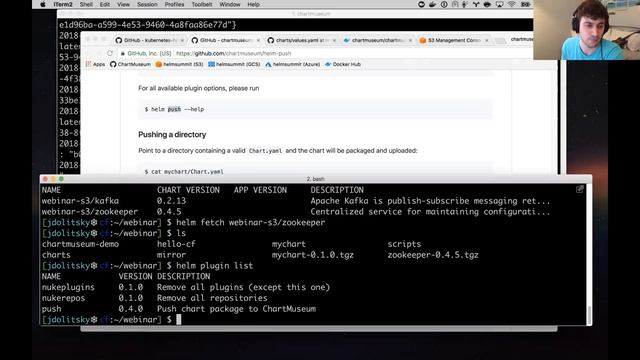Open the Session menu
Viewport: 640px width, 360px height.
[x=147, y=4]
